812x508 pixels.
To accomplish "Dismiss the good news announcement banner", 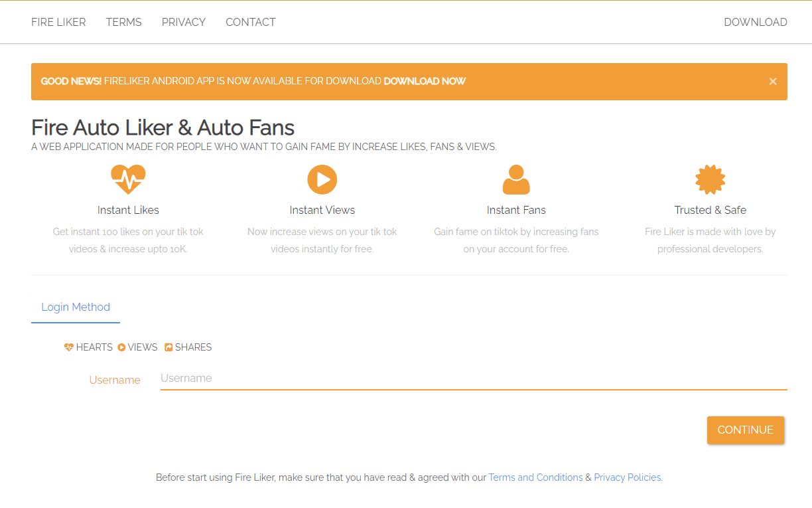I will tap(772, 81).
